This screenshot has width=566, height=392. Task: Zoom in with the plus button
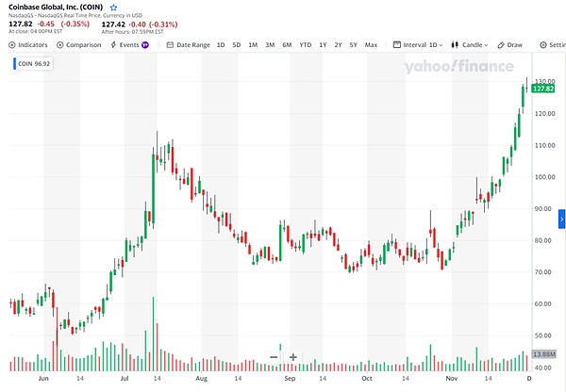point(293,357)
